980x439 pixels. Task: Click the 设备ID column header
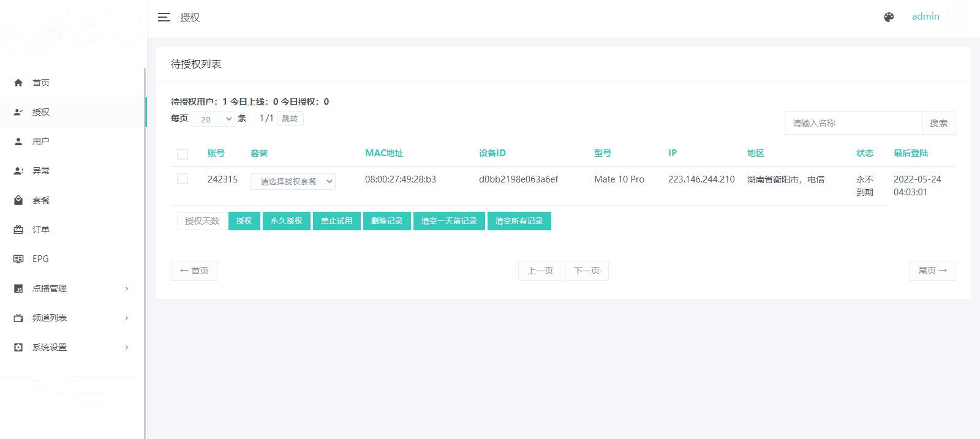[x=492, y=153]
